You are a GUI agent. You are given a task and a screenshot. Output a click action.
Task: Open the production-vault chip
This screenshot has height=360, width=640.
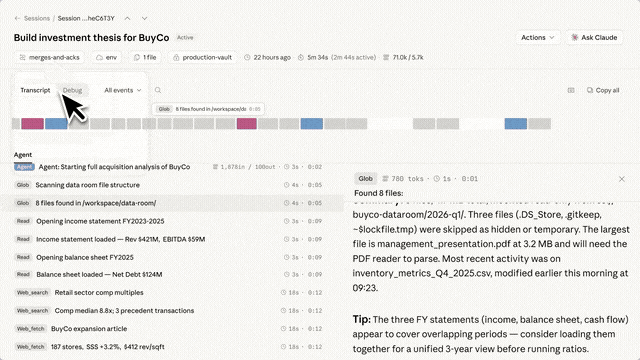pyautogui.click(x=203, y=58)
